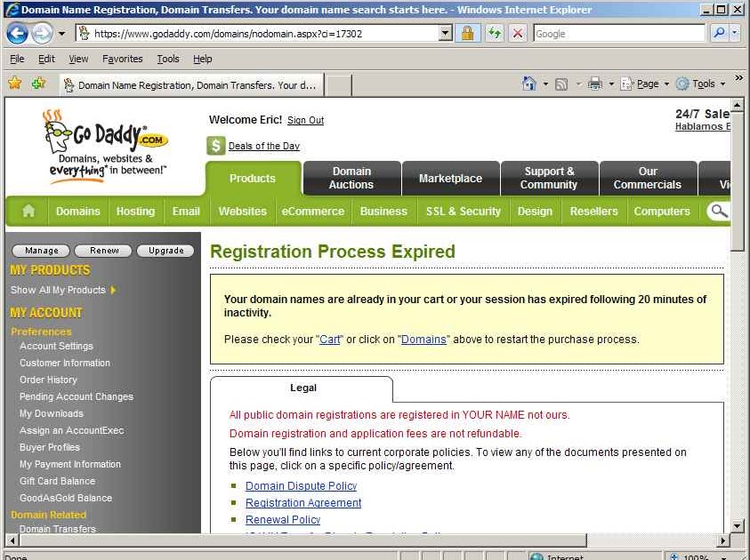This screenshot has width=750, height=560.
Task: Click the Home page icon in toolbar
Action: coord(529,84)
